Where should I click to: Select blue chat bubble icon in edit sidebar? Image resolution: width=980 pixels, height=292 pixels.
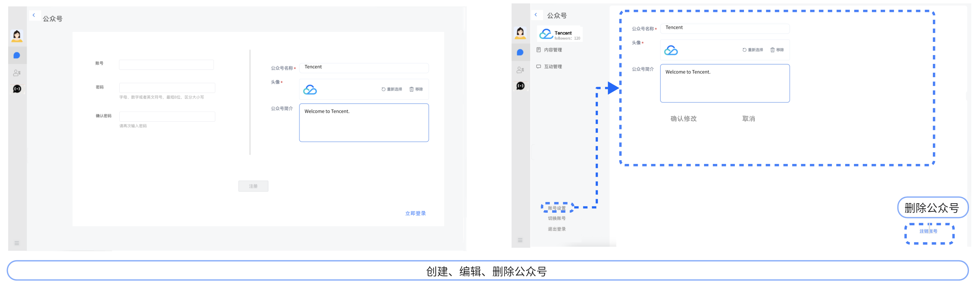pos(520,53)
